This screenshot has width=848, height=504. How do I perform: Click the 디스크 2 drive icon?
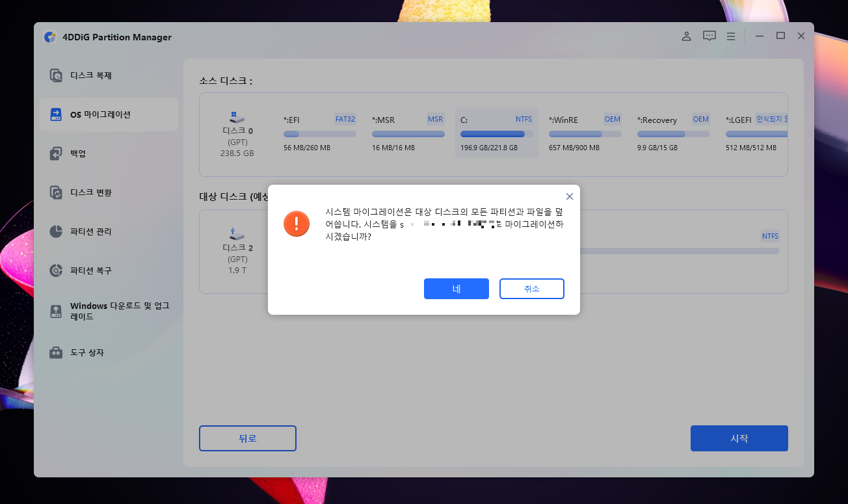tap(237, 234)
